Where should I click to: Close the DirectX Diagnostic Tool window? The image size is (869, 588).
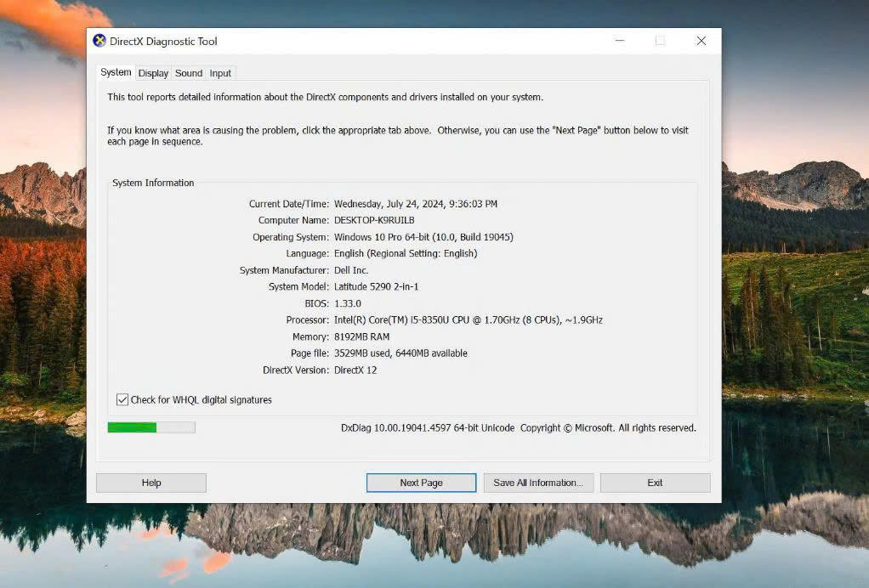click(701, 41)
